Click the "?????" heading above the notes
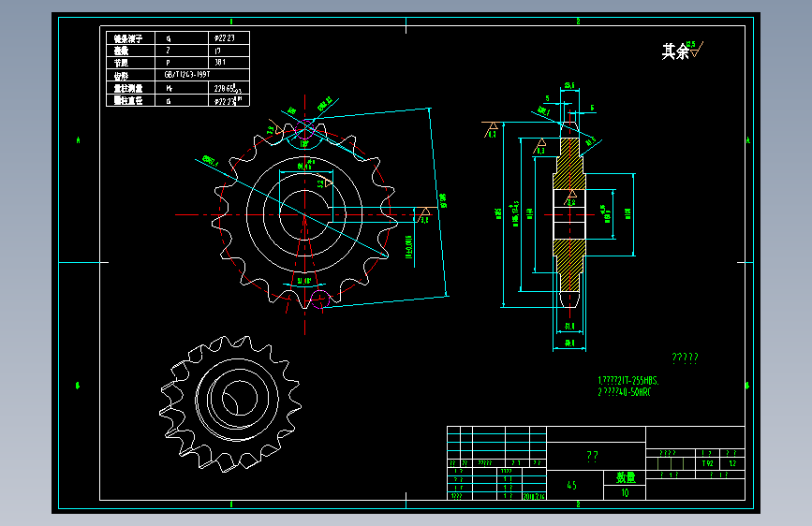The width and height of the screenshot is (812, 526). click(x=685, y=358)
